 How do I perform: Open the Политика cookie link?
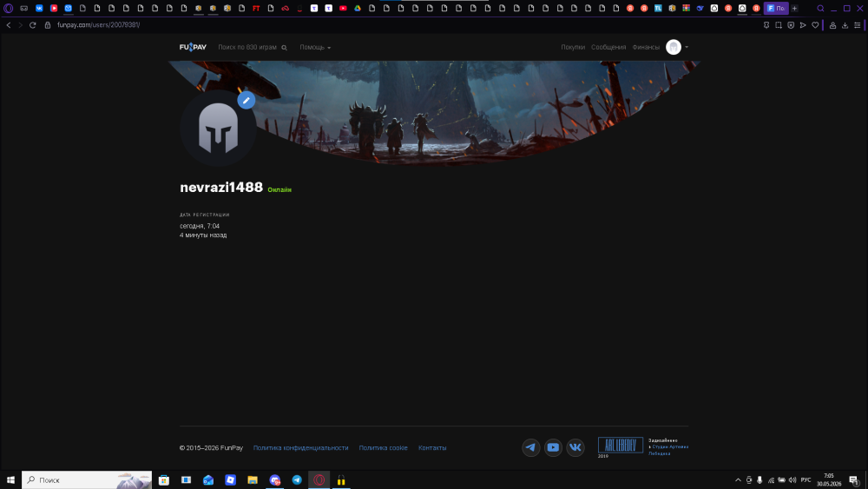[383, 447]
